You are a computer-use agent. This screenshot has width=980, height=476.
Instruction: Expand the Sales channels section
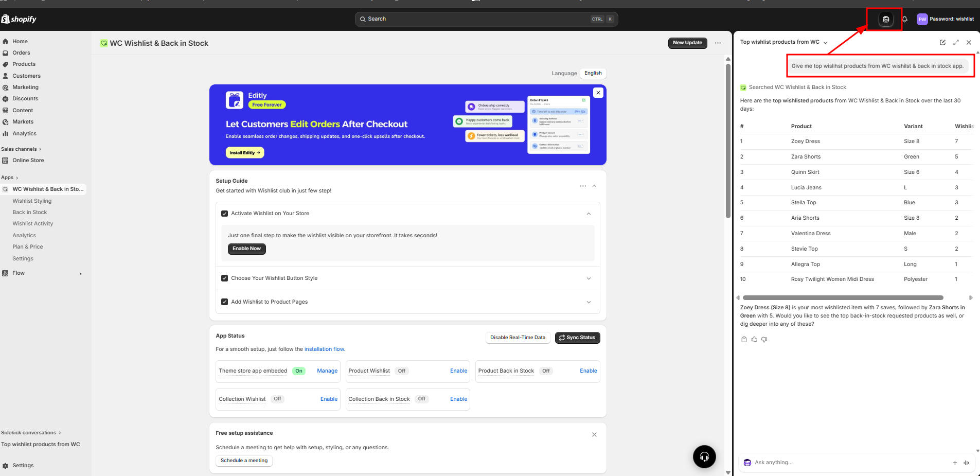click(21, 149)
